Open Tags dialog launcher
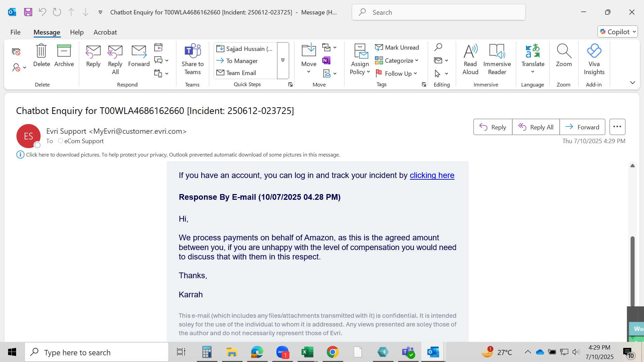644x362 pixels. [x=424, y=84]
